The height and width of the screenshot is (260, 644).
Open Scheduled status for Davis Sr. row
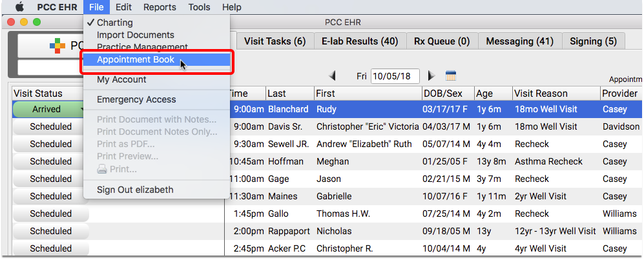tap(51, 126)
